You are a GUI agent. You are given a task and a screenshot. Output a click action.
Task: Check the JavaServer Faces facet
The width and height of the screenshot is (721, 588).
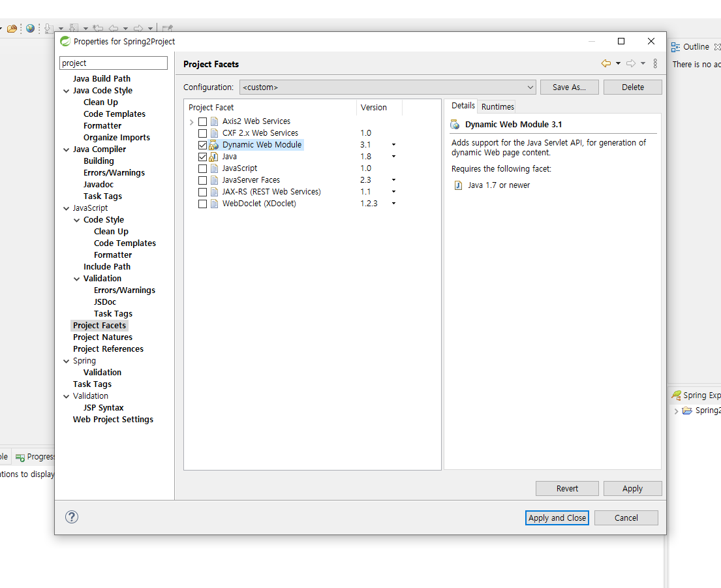click(202, 180)
